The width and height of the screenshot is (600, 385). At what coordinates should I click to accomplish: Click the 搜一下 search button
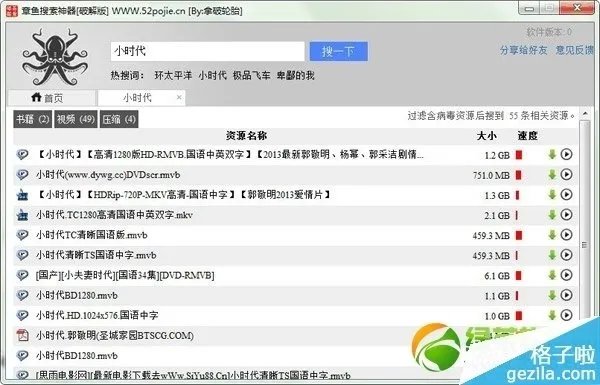point(339,51)
